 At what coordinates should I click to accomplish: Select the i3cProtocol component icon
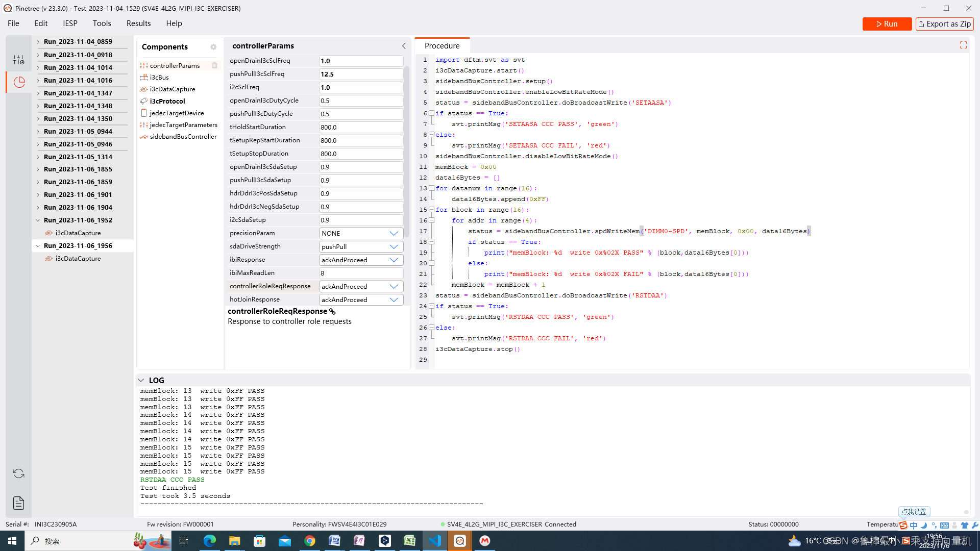[144, 101]
